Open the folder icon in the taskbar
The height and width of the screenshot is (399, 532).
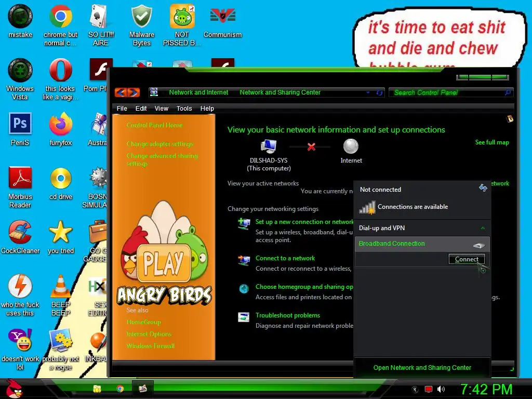pyautogui.click(x=97, y=389)
